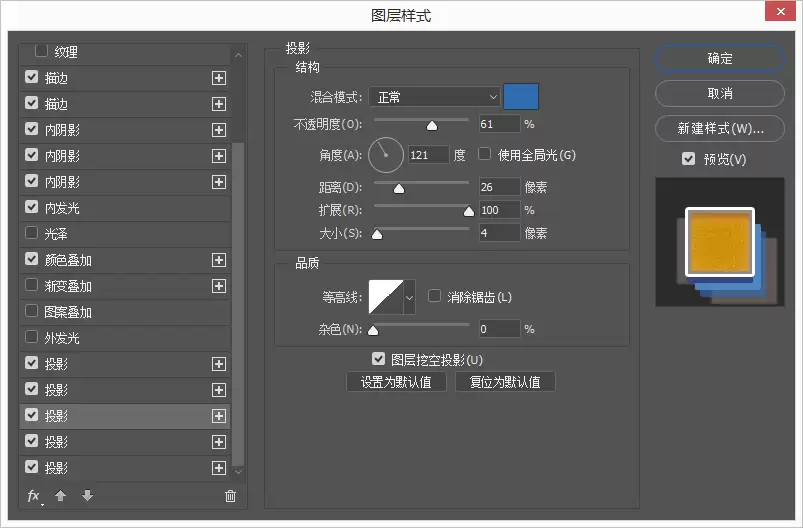Delete effect with trash icon
The width and height of the screenshot is (803, 528).
pos(230,496)
